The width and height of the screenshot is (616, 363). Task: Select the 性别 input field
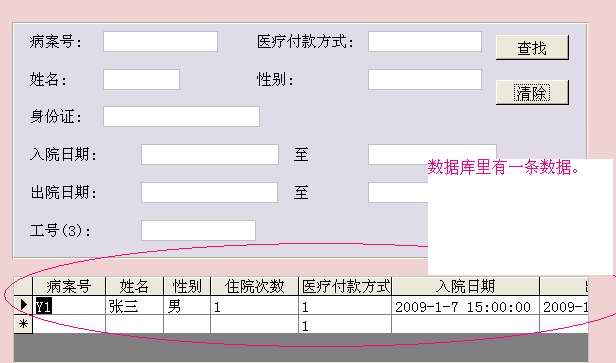coord(425,79)
